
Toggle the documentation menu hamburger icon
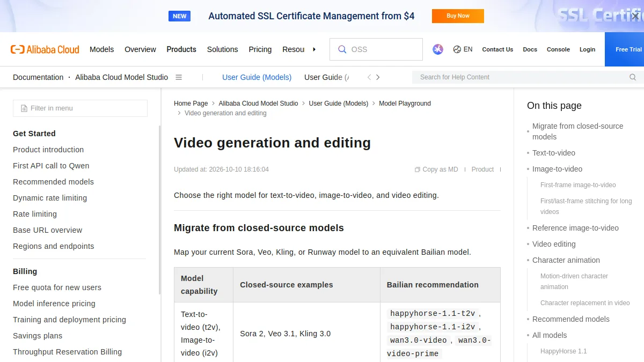coord(179,77)
